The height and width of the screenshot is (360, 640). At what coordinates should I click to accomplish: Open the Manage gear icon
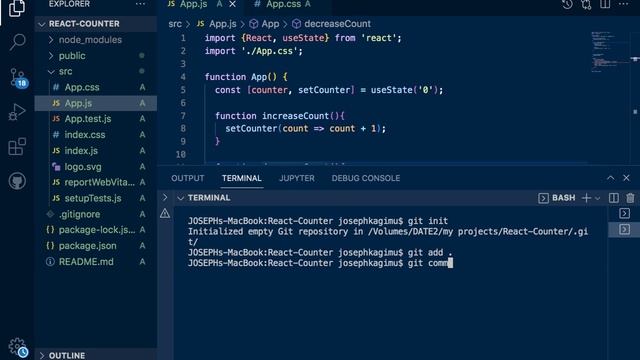[18, 347]
